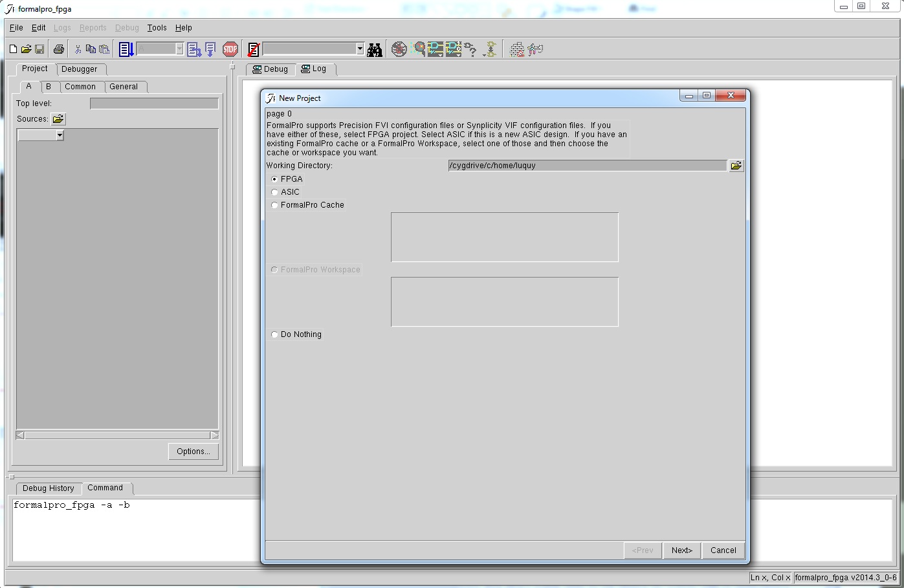Viewport: 904px width, 588px height.
Task: Open the dropdown beside the blue list icon
Action: [179, 49]
